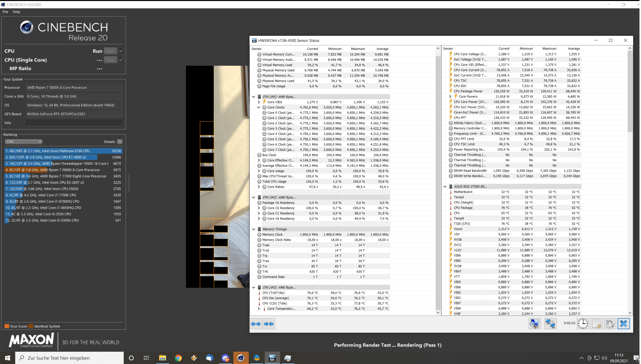Expand the Core Effective Clocks row
The height and width of the screenshot is (364, 641).
[258, 160]
